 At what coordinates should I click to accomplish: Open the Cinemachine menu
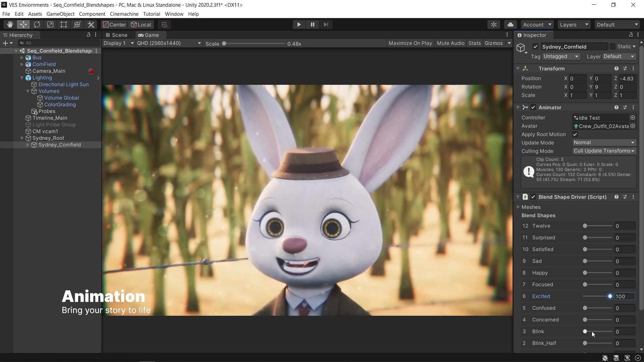coord(124,14)
